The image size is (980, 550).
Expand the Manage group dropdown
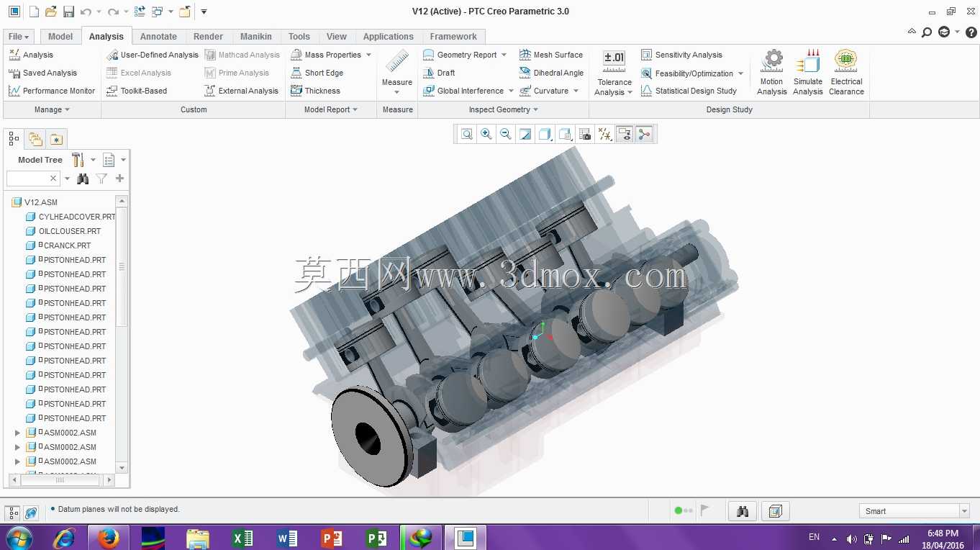click(x=52, y=109)
